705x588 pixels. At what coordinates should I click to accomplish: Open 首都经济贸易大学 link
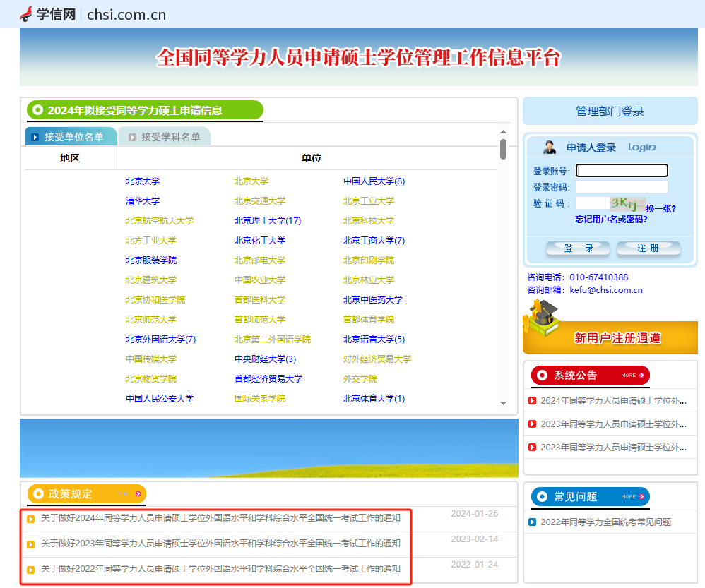point(268,378)
